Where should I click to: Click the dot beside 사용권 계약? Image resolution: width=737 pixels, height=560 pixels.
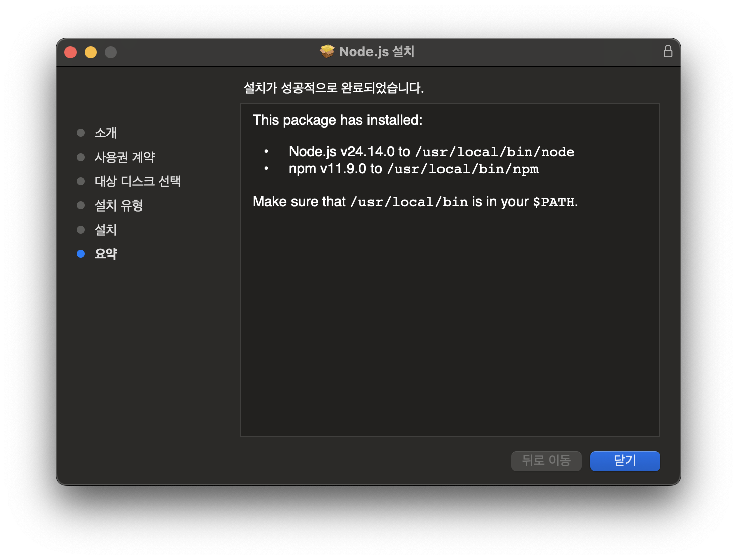[x=81, y=157]
